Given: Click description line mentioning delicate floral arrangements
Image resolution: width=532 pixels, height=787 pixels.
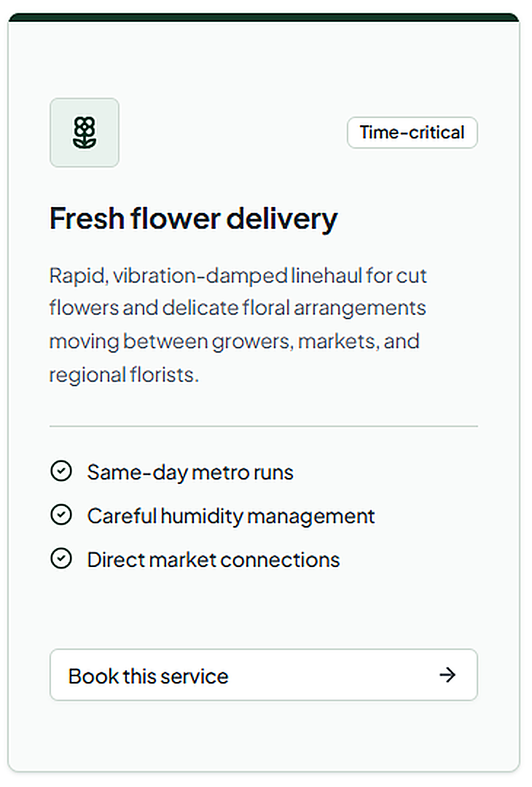Looking at the screenshot, I should coord(238,308).
